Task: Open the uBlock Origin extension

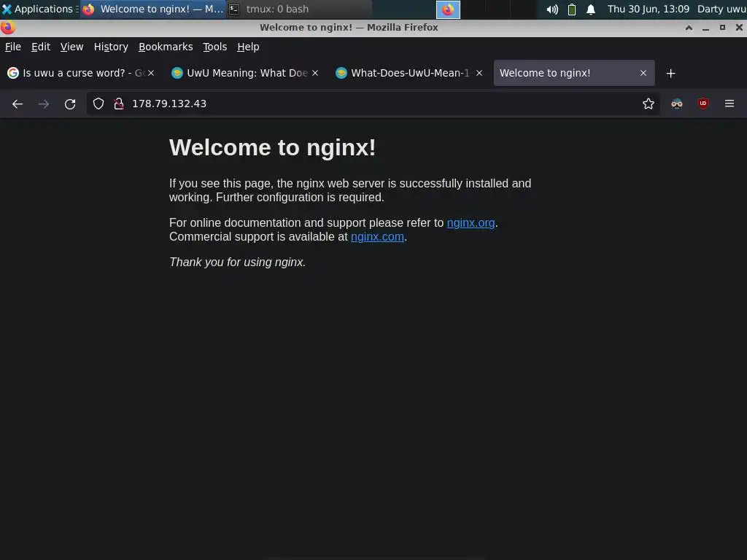Action: (x=703, y=104)
